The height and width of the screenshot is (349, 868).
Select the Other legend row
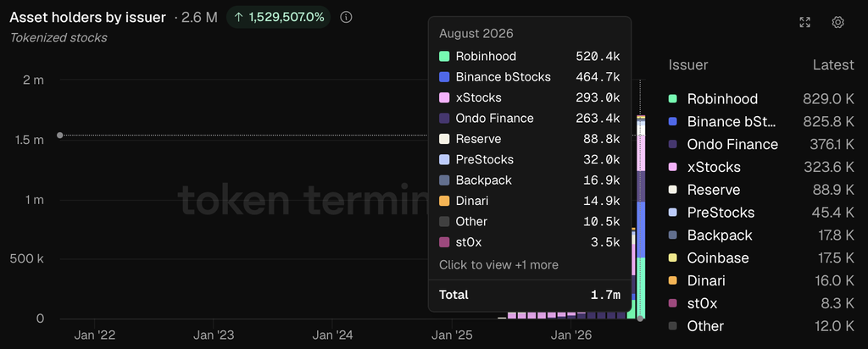point(761,326)
